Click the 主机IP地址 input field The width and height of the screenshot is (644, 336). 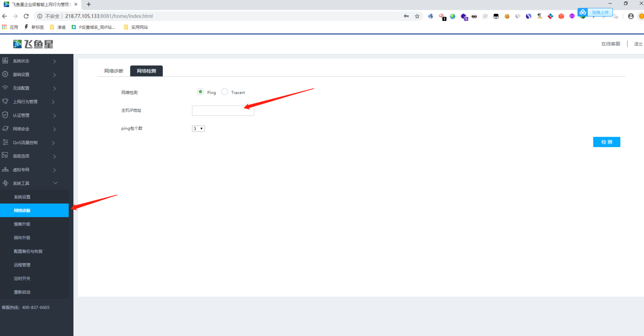tap(223, 111)
